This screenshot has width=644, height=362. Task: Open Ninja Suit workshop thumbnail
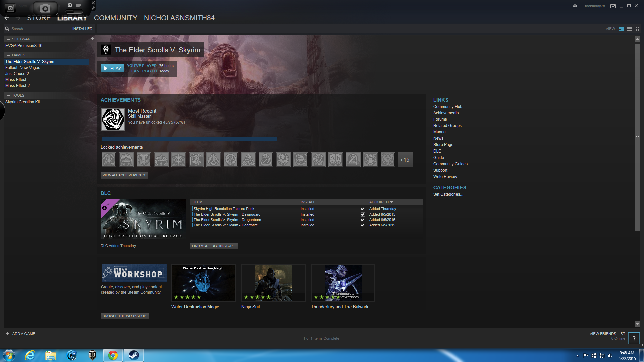[x=273, y=283]
